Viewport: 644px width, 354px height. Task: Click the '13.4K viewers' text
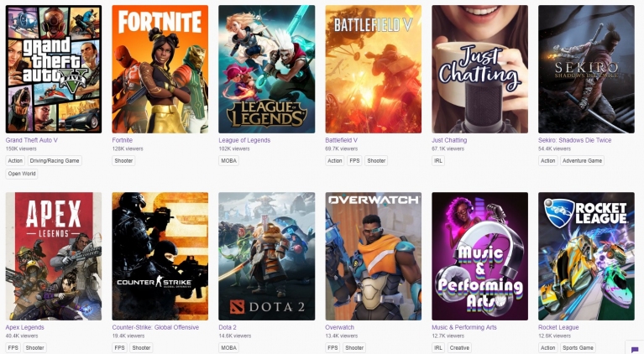(342, 336)
